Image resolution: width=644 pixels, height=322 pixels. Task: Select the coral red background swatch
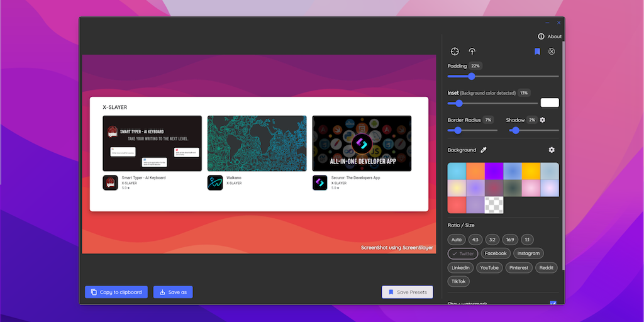click(x=457, y=205)
